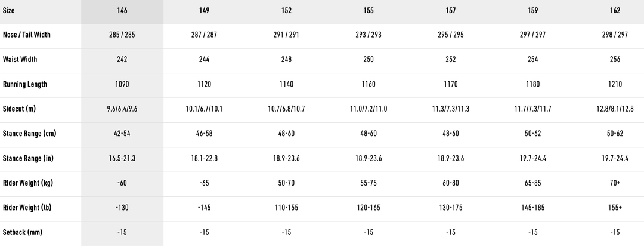644x250 pixels.
Task: Select the Setback (mm) row label
Action: 23,232
